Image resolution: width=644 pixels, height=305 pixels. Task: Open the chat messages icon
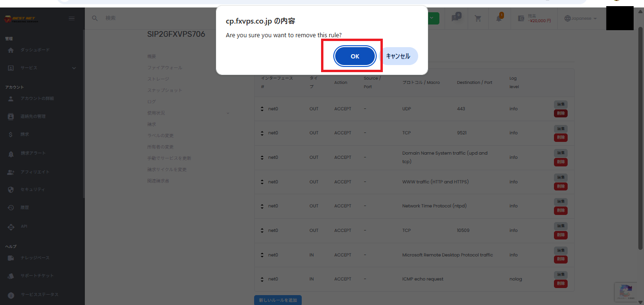[x=455, y=18]
